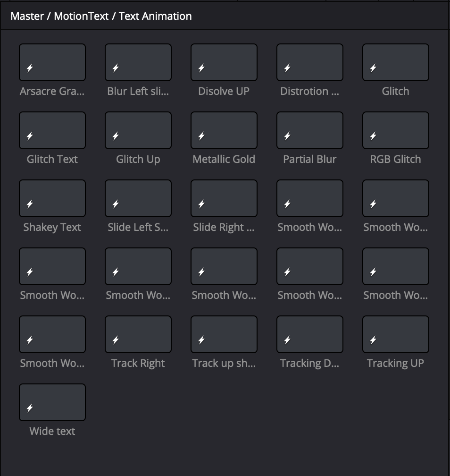Select the Glitch Text preset
The image size is (450, 476).
tap(52, 130)
